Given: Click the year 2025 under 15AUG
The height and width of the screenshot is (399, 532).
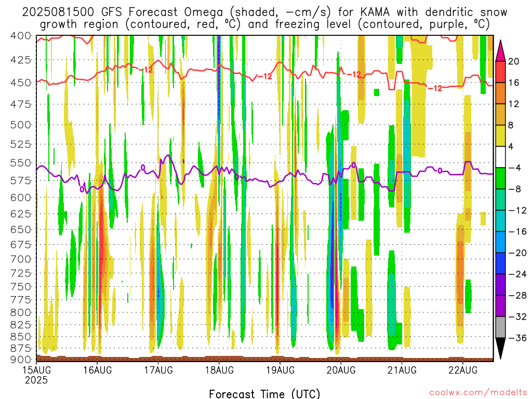Looking at the screenshot, I should click(36, 380).
